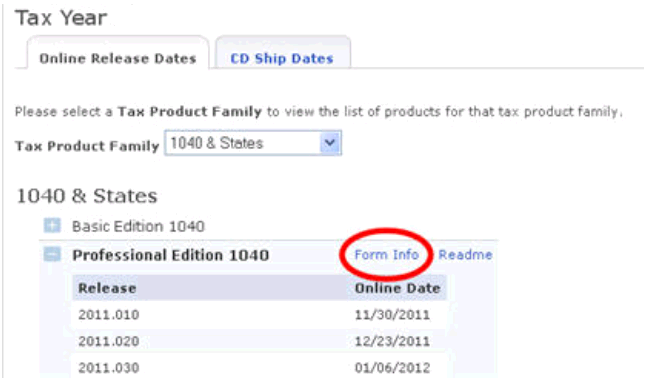
Task: Open the Readme link
Action: click(x=465, y=254)
